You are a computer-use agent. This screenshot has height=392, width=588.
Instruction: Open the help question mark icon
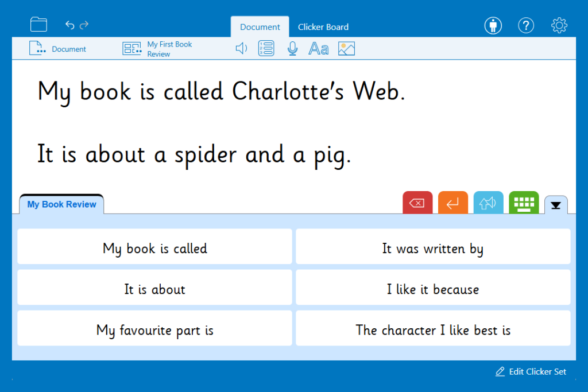click(x=526, y=25)
